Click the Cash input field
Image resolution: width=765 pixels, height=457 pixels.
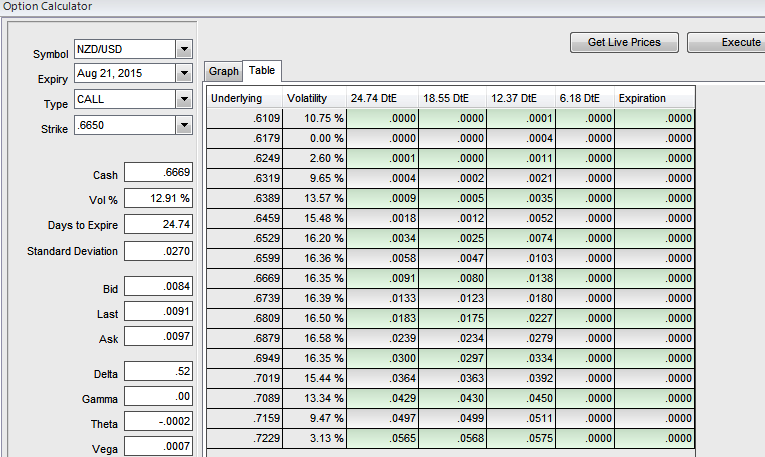tap(159, 173)
